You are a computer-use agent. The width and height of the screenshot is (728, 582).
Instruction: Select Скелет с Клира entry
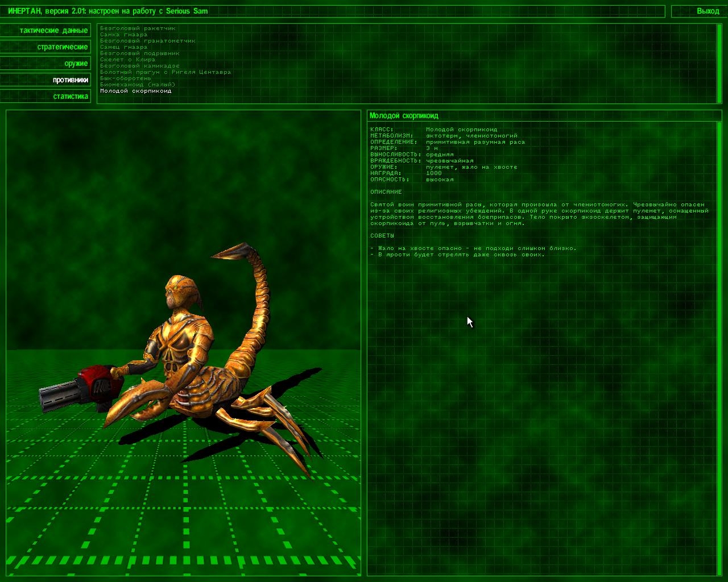(x=128, y=59)
